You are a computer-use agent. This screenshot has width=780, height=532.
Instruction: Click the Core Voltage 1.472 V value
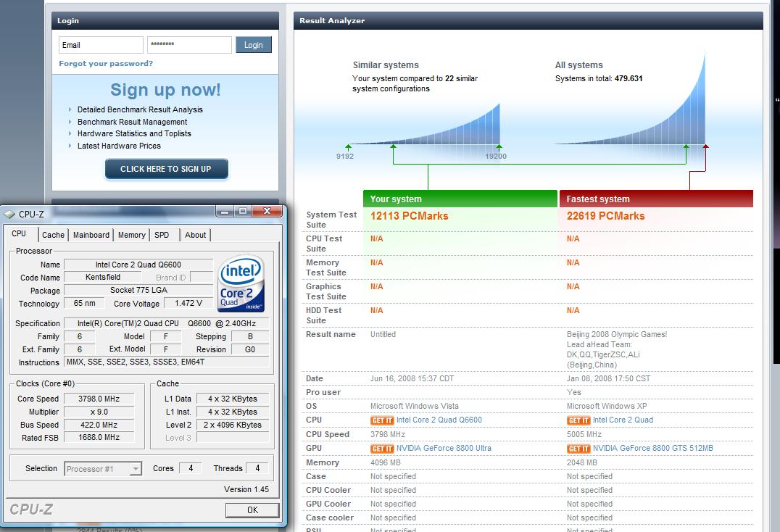tap(188, 303)
